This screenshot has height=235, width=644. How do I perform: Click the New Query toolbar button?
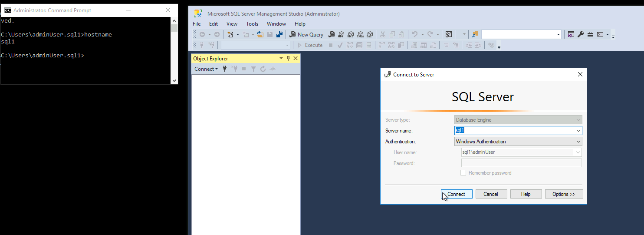(306, 34)
